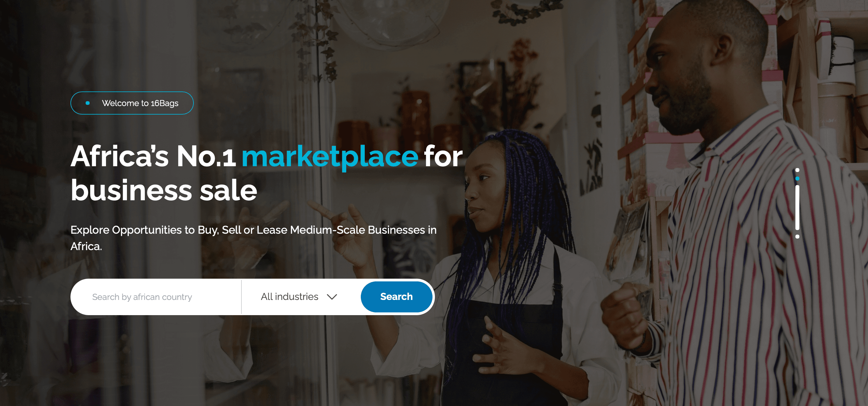This screenshot has width=868, height=406.
Task: Click the Africa's No.1 heading text
Action: point(153,156)
